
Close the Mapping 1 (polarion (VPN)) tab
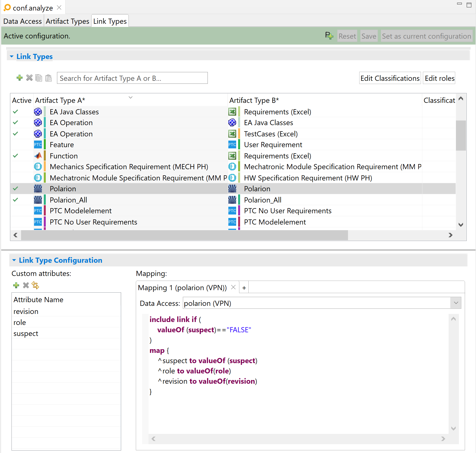point(233,287)
